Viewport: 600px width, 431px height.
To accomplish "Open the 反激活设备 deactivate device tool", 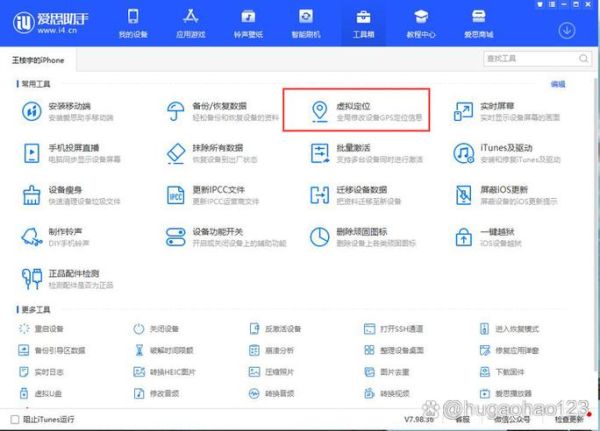I will pos(275,329).
